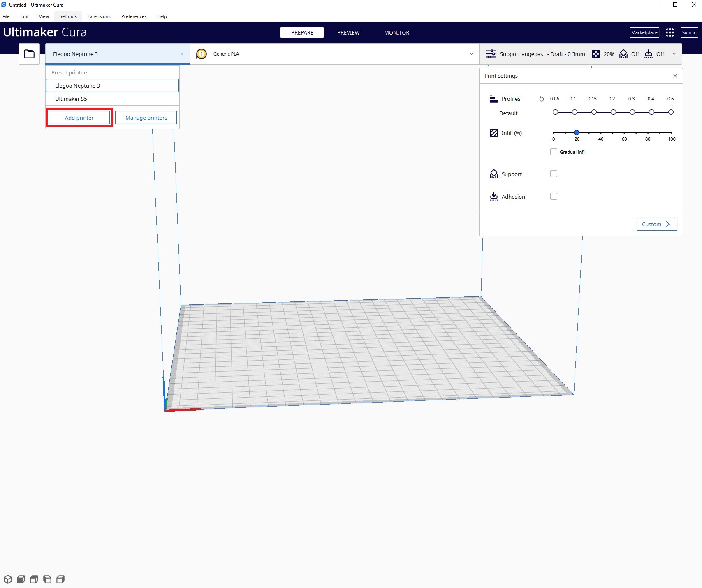Click the Manage printers button
The height and width of the screenshot is (588, 702).
(146, 118)
